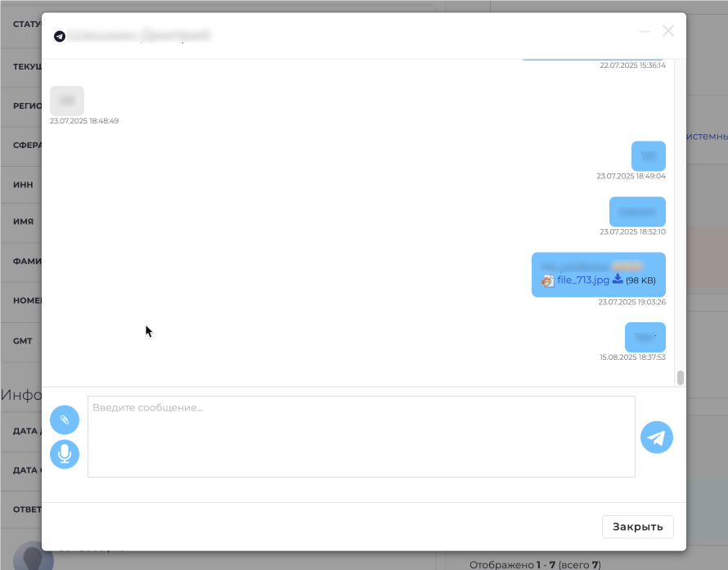This screenshot has width=728, height=570.
Task: Click the chat scrollbar thumb
Action: [x=681, y=378]
